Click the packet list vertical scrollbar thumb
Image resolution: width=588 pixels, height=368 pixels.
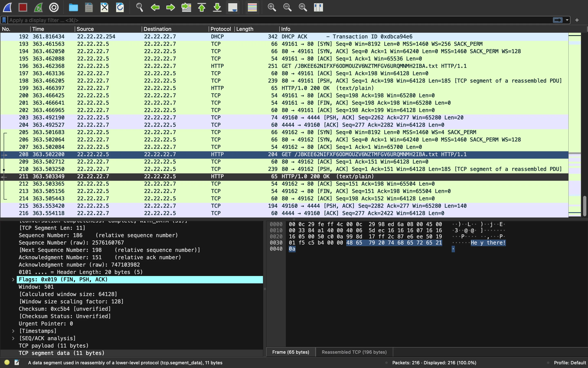(585, 206)
